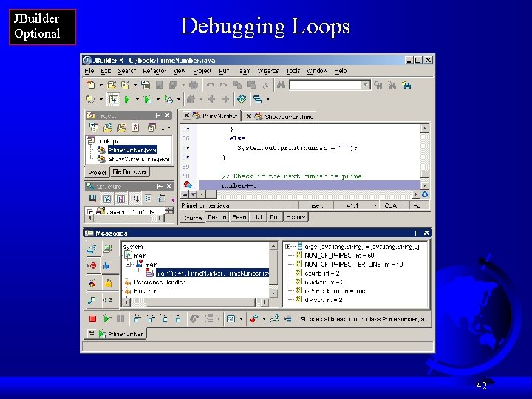532x399 pixels.
Task: Click the Undo arrow icon
Action: 210,85
